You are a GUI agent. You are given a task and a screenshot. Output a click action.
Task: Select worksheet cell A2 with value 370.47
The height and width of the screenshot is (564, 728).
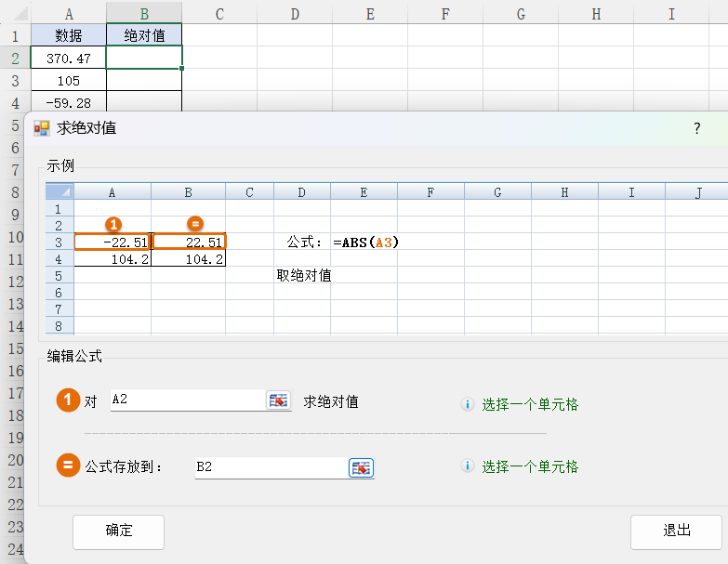(68, 58)
